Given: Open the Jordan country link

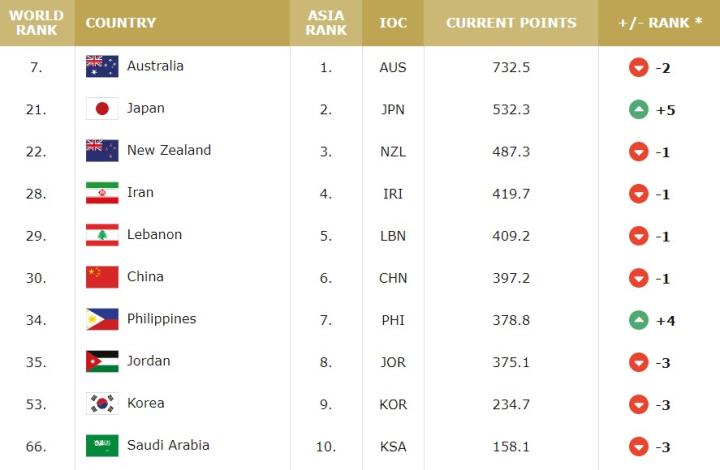Looking at the screenshot, I should click(x=148, y=361).
